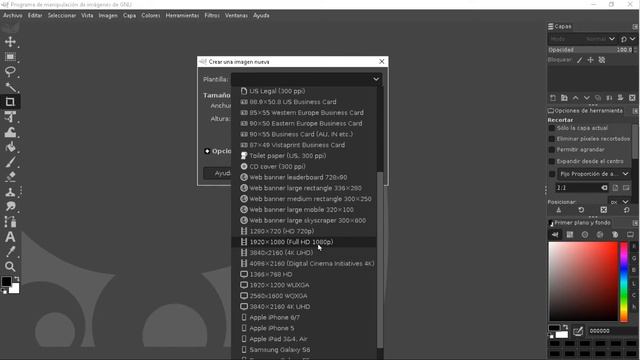Click the foreground color swatch in toolbox
This screenshot has height=360, width=640.
tap(6, 281)
